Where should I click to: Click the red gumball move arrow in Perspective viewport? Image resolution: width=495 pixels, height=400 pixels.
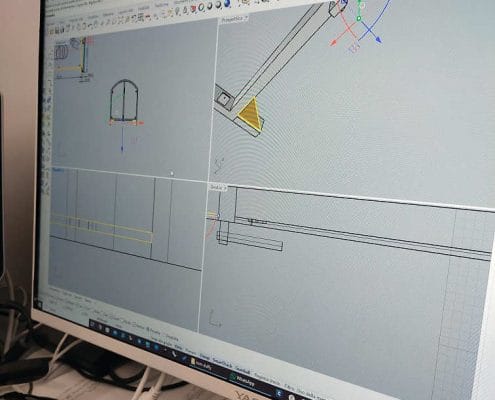point(334,43)
